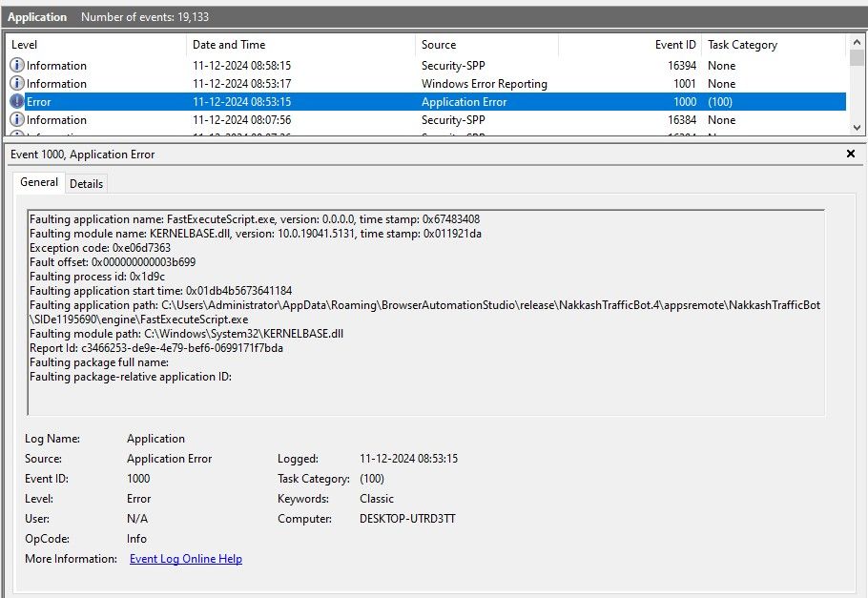Screen dimensions: 868x598
Task: Click the info icon beside Windows Error Reporting event
Action: [17, 84]
